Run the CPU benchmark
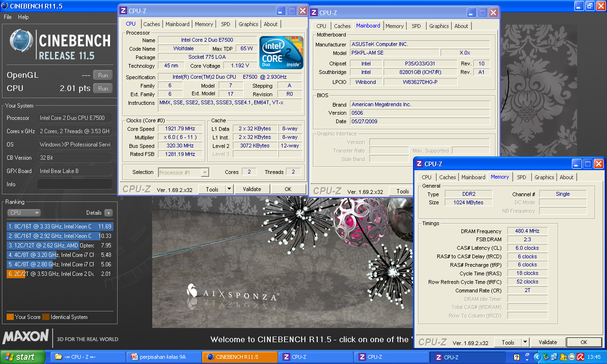The image size is (607, 364). pos(103,88)
